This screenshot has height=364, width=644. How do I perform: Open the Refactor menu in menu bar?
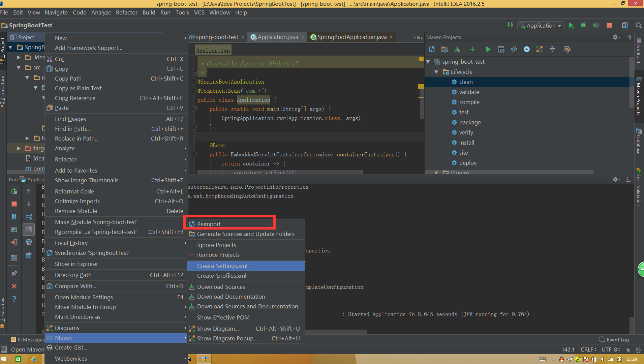126,12
